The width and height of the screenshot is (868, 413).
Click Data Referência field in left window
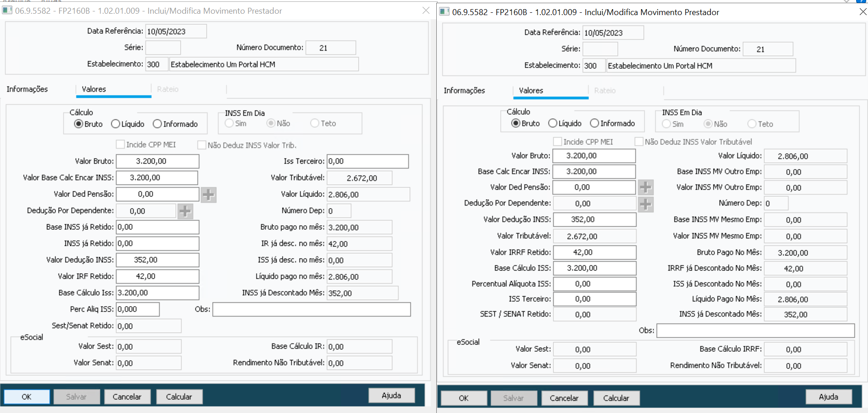pyautogui.click(x=176, y=32)
